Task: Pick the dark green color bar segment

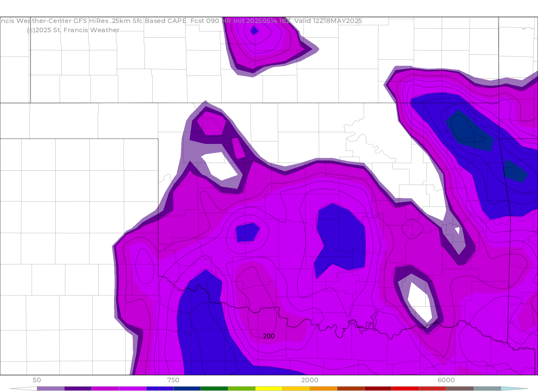Action: pyautogui.click(x=214, y=388)
